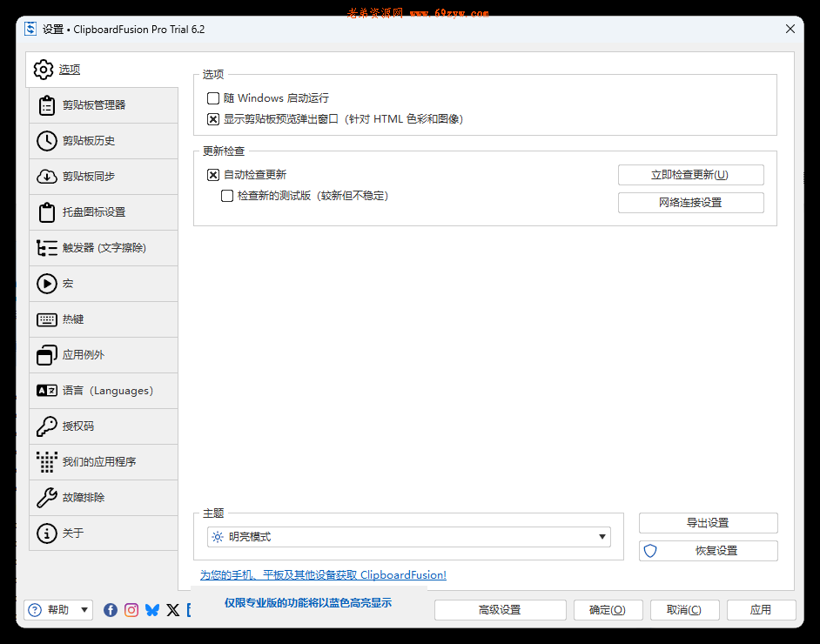Click 立即检查更新(U) button
This screenshot has height=644, width=820.
coord(690,174)
